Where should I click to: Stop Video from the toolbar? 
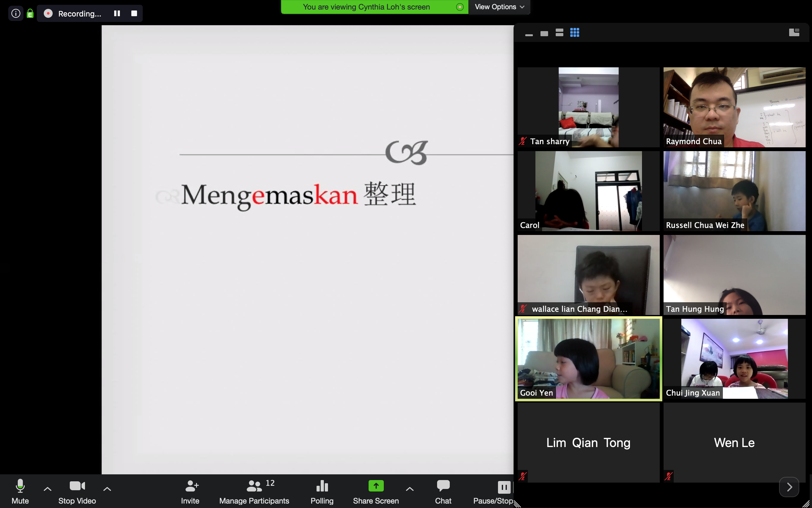tap(77, 491)
